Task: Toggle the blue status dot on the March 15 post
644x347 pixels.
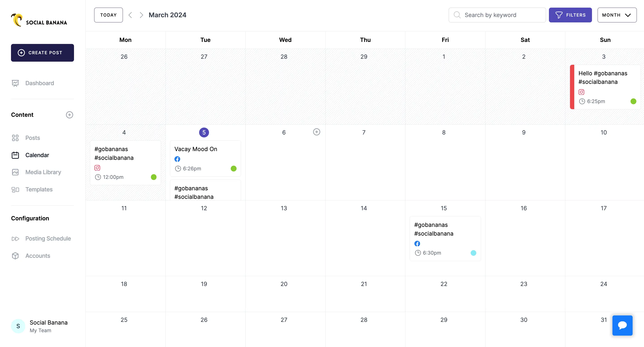Action: pyautogui.click(x=473, y=253)
